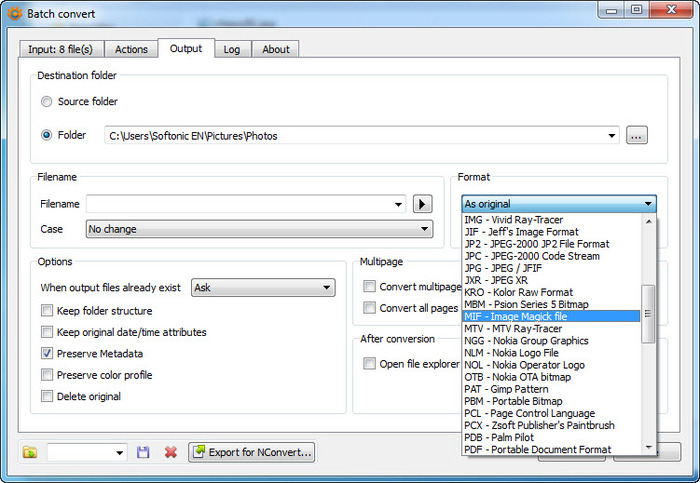Choose PCL - Page Control Language

(x=551, y=413)
